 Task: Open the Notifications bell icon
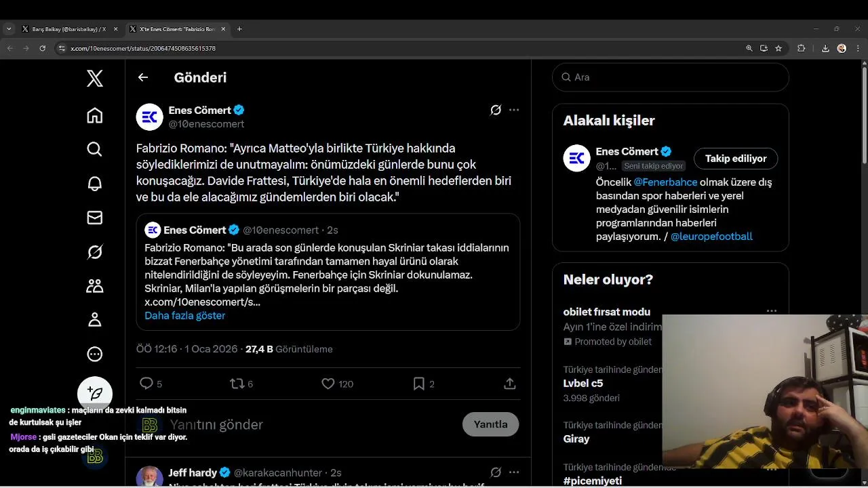point(95,184)
